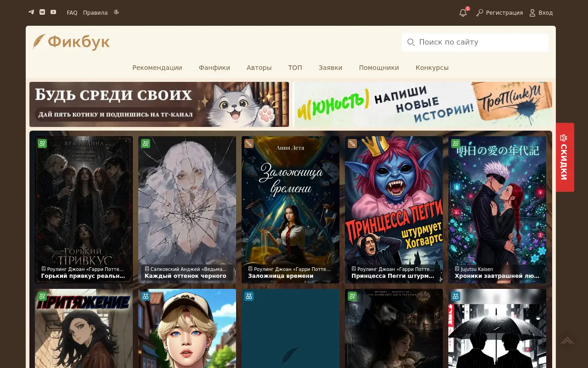
Task: Click the Сапковский Анджей «Ведьма... fandom label
Action: pos(186,269)
